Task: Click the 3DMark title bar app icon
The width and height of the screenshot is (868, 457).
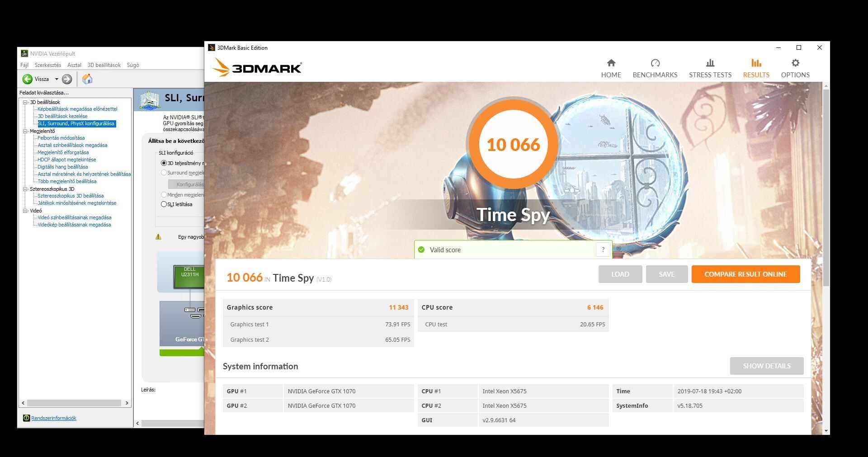Action: click(211, 47)
